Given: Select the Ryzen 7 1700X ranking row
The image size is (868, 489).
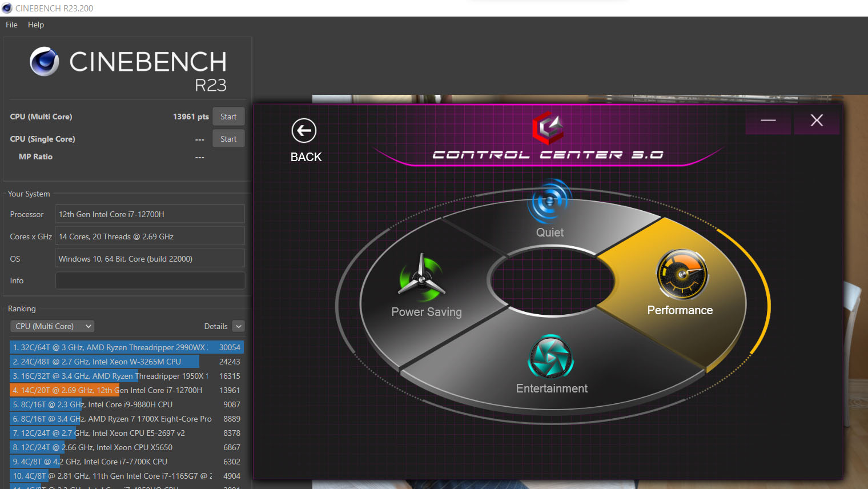Looking at the screenshot, I should pos(127,419).
